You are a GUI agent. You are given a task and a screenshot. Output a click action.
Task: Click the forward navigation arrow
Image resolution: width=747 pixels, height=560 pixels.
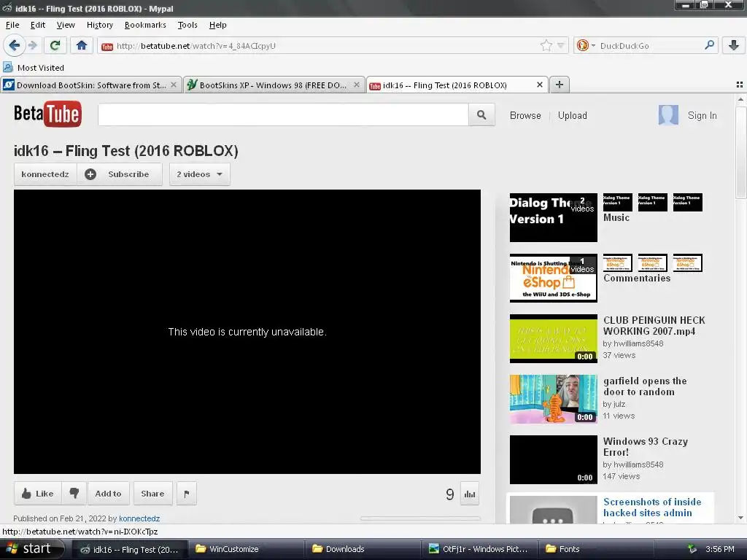(32, 45)
